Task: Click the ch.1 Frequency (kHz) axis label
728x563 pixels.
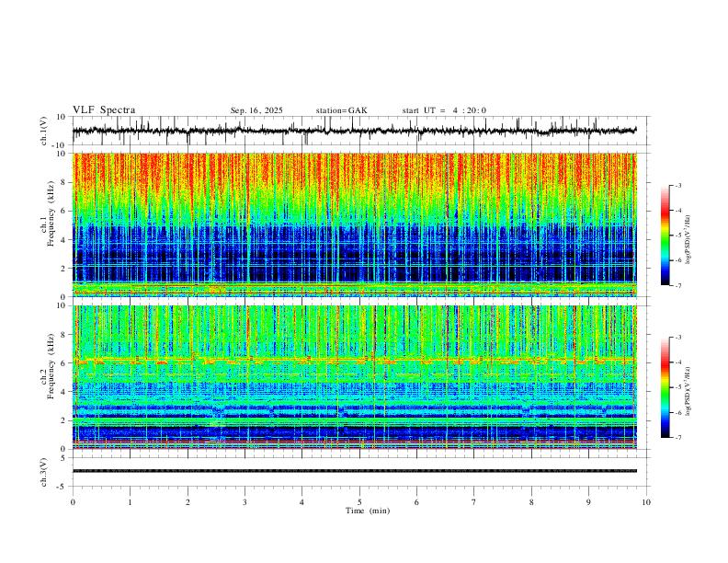Action: click(x=48, y=213)
